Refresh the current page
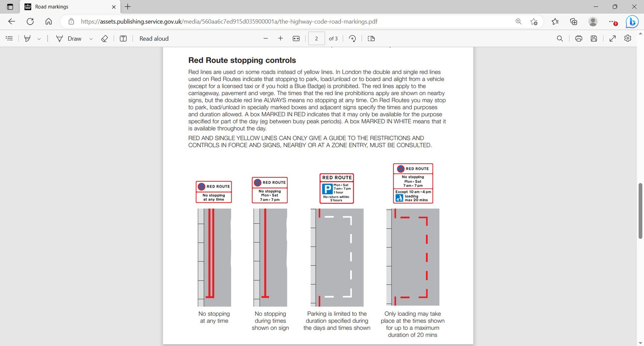644x346 pixels. [x=30, y=22]
